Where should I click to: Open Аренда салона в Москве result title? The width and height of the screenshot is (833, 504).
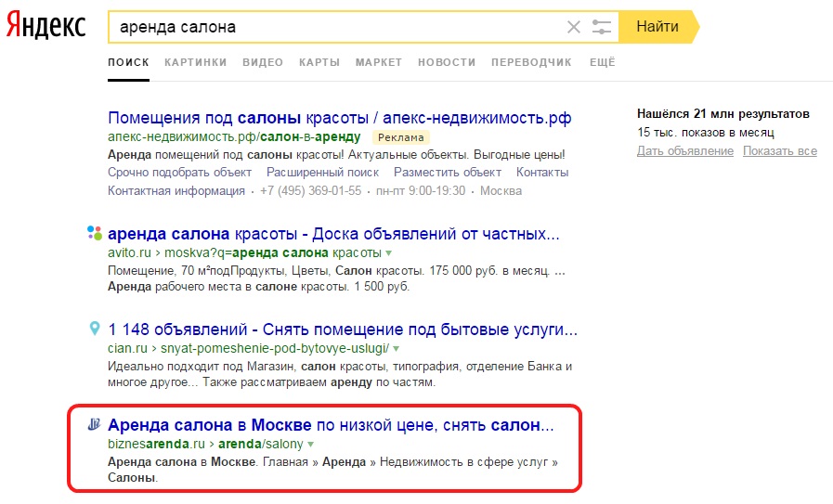coord(331,425)
